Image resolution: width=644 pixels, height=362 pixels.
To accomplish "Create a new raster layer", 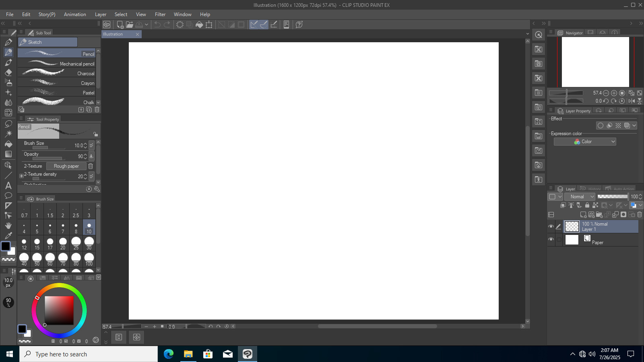I will tap(583, 215).
